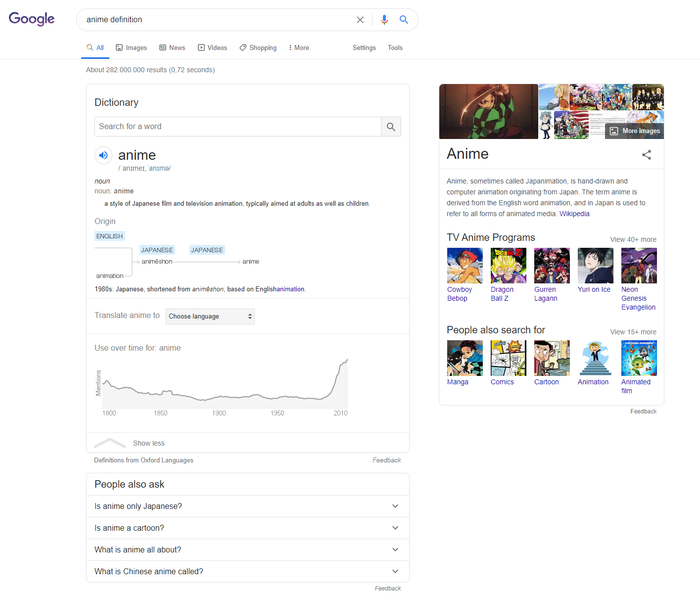Switch to the Images tab

pyautogui.click(x=131, y=48)
